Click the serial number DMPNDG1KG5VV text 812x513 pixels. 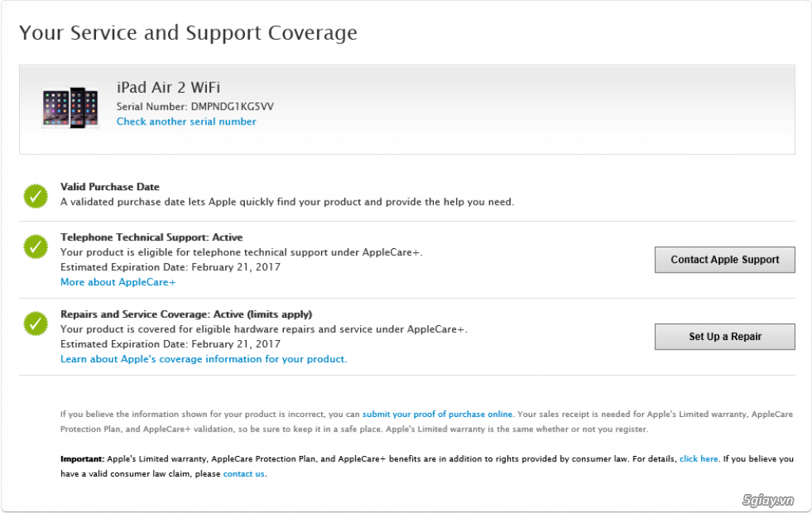click(x=232, y=106)
